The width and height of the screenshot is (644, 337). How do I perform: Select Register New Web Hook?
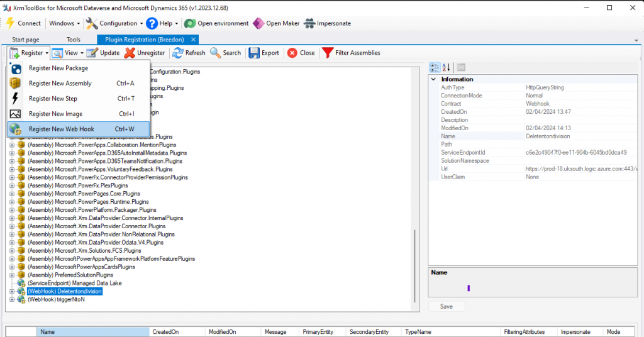62,129
